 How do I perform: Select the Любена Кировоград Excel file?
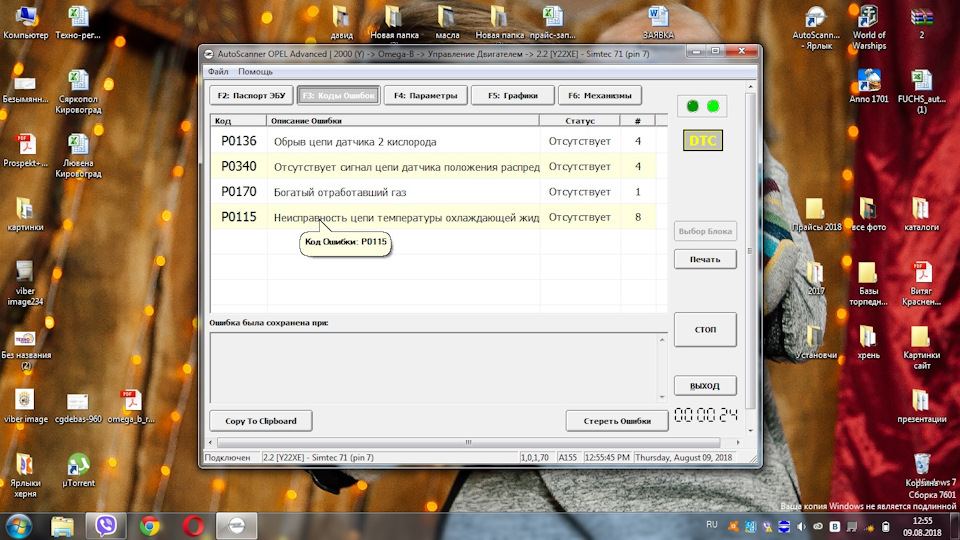point(78,156)
